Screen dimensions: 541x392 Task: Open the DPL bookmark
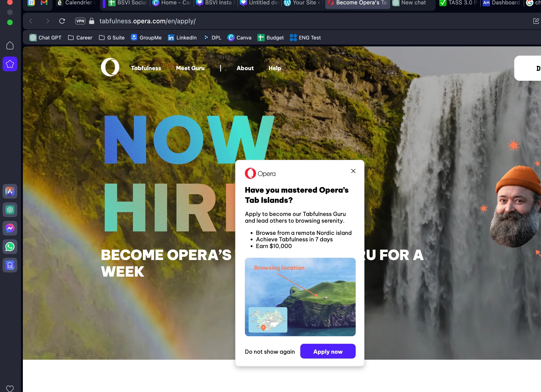(212, 38)
